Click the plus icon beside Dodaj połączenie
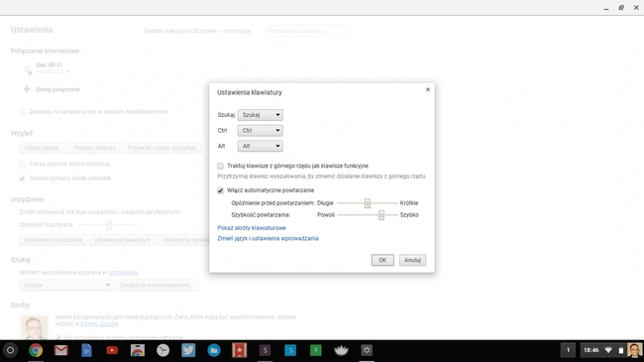 point(27,89)
